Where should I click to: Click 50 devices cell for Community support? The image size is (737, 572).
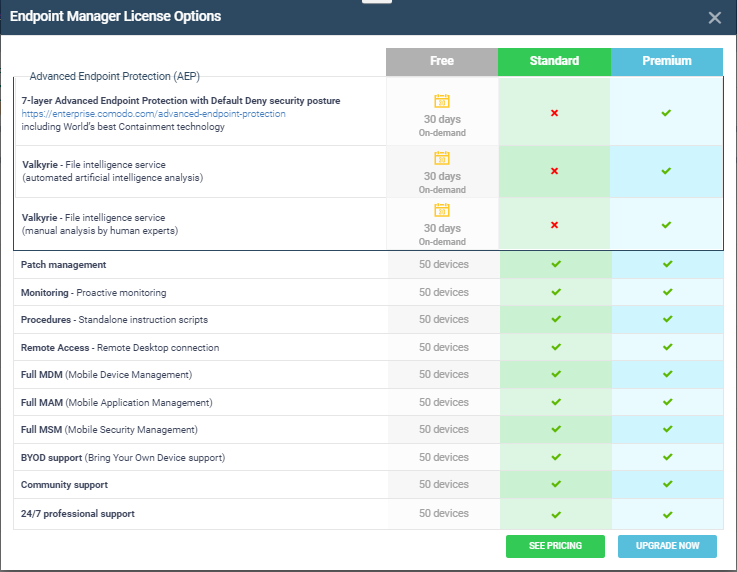444,485
